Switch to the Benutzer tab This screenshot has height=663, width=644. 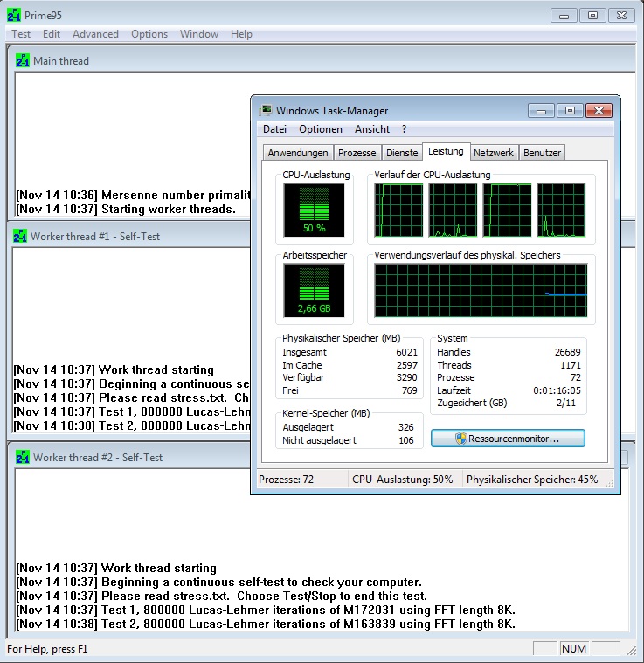point(542,153)
